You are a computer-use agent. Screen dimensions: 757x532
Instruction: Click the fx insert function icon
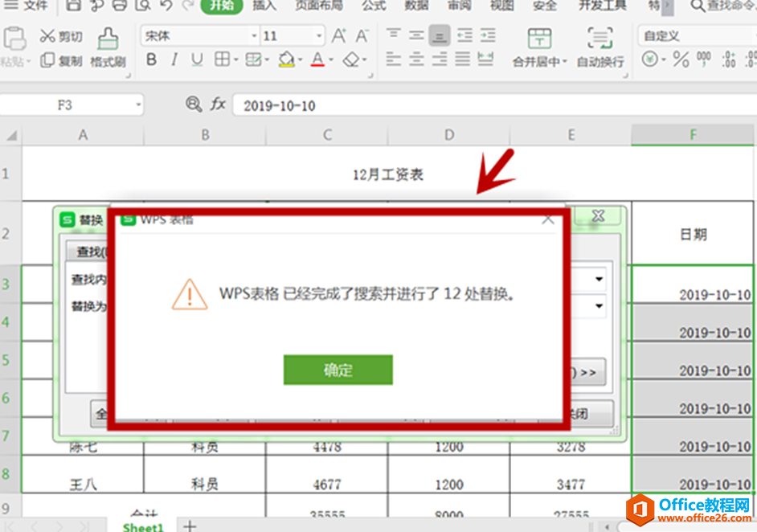(x=219, y=104)
